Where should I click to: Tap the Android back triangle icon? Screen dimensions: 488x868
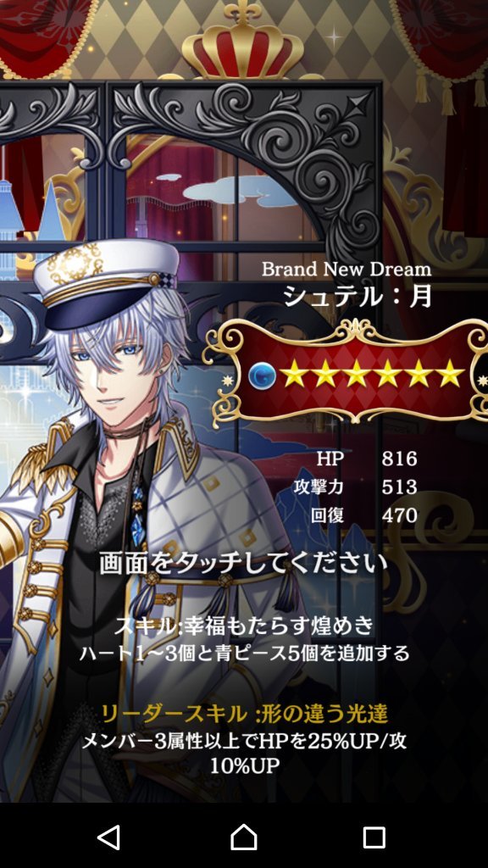(x=109, y=837)
